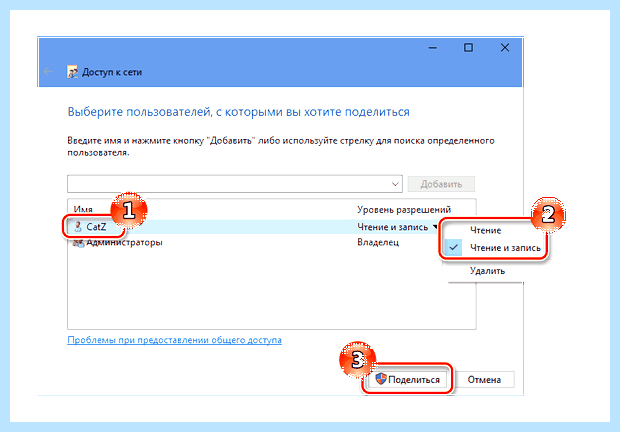Minimize the Доступ к сети window
This screenshot has width=620, height=432.
pyautogui.click(x=433, y=48)
